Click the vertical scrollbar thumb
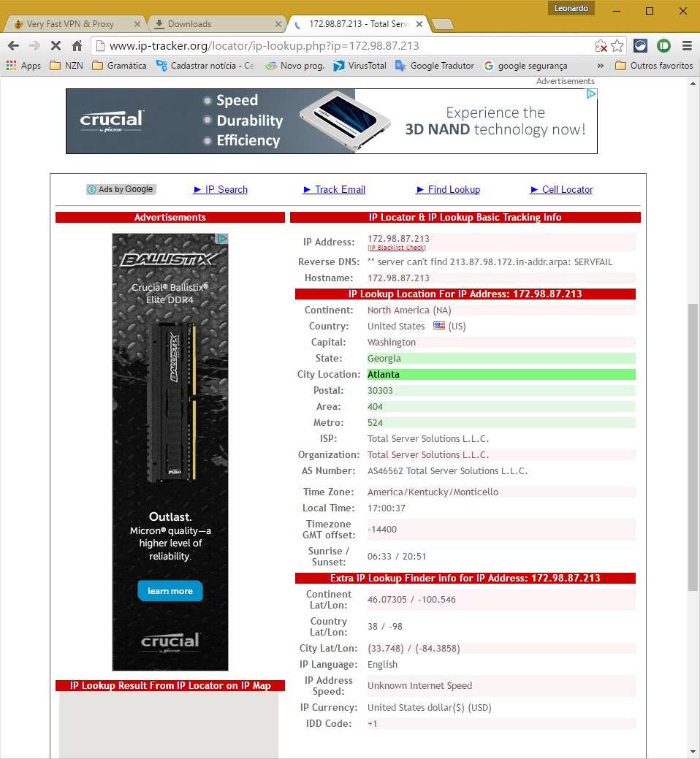 coord(693,447)
